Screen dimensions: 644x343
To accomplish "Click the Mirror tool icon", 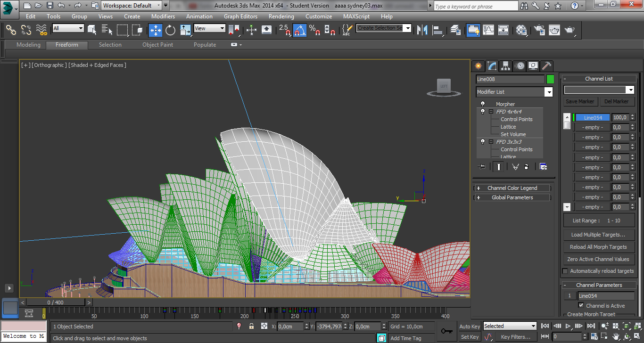I will (422, 30).
